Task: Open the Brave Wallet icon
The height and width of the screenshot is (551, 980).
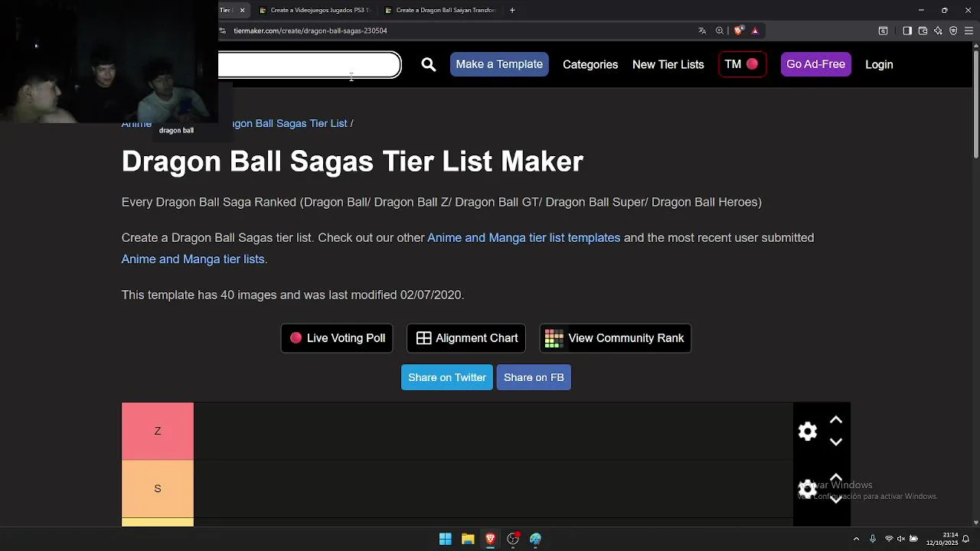Action: [x=923, y=31]
